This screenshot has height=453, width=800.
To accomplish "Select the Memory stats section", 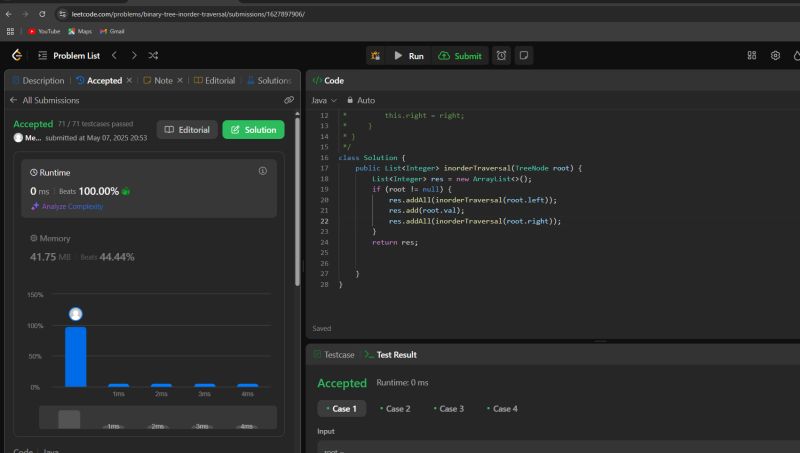I will [148, 248].
